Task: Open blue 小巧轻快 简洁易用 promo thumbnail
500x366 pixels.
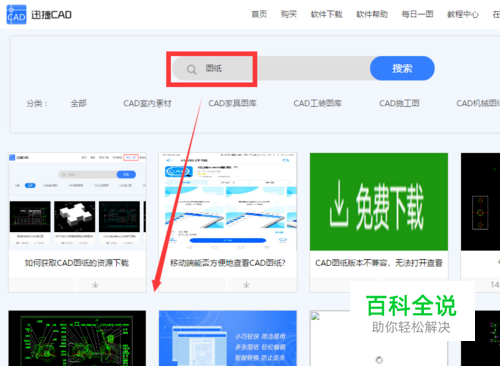Action: tap(228, 338)
